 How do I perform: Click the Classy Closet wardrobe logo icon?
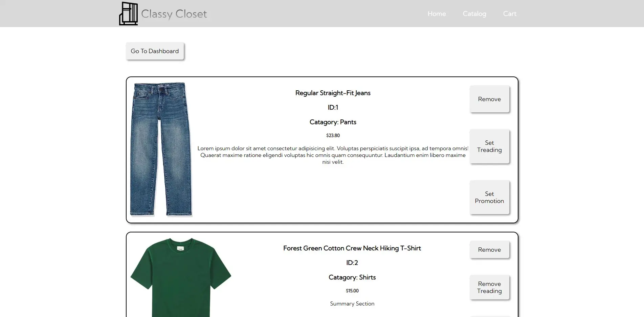pos(129,14)
